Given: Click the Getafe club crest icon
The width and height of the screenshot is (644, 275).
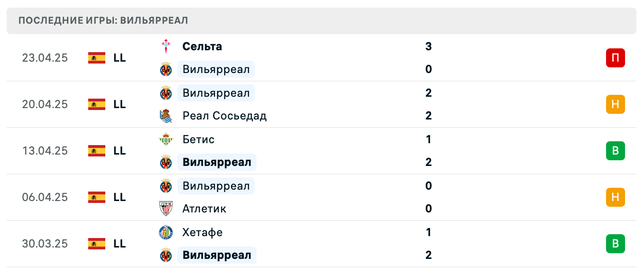Looking at the screenshot, I should 166,232.
